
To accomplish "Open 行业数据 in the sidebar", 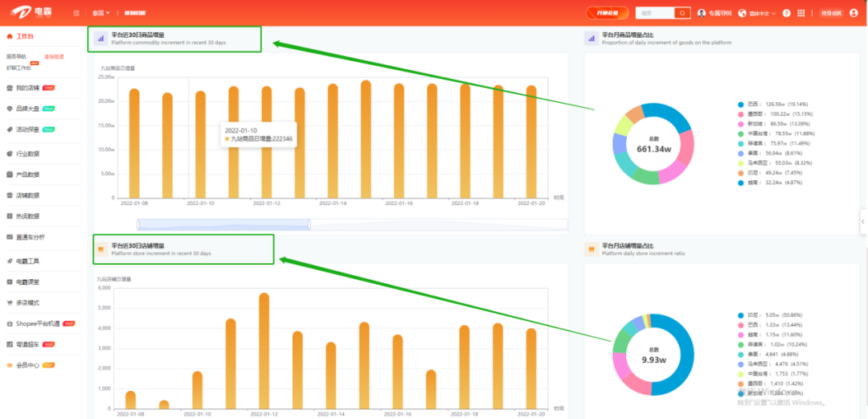I will click(x=27, y=154).
